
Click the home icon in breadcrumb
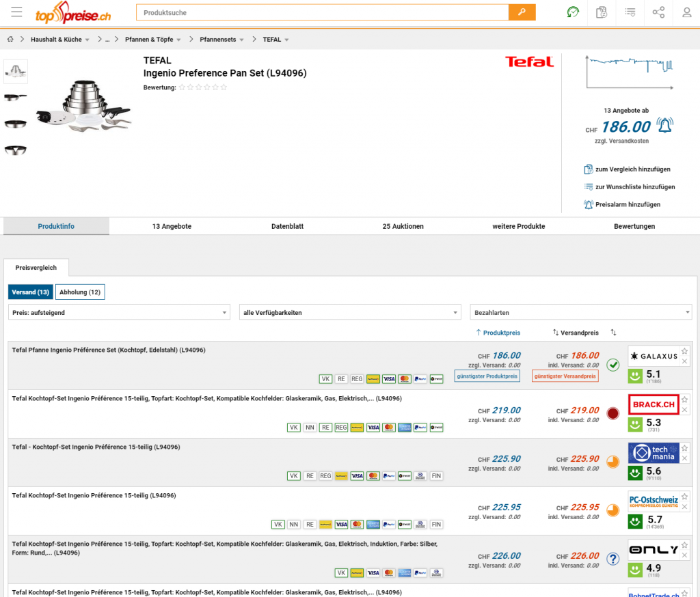tap(10, 40)
